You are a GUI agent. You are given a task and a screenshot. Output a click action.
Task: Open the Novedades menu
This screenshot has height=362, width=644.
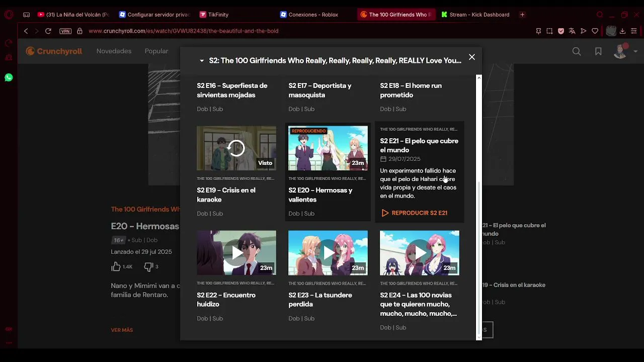[114, 51]
